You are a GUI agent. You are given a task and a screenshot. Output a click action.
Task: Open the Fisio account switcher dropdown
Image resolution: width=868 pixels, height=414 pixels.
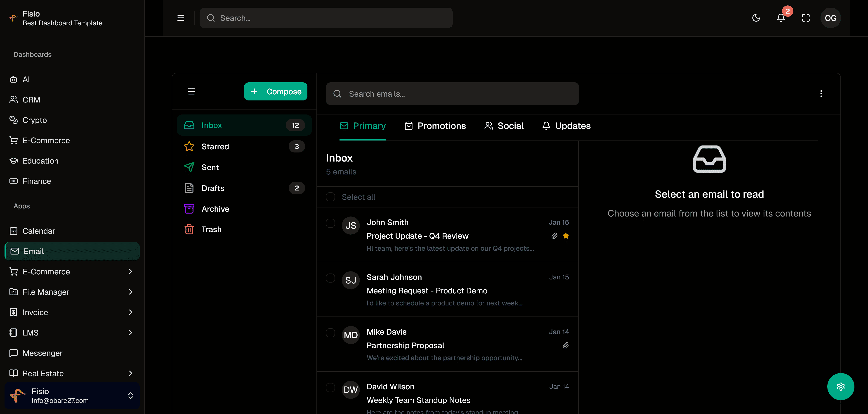[72, 395]
